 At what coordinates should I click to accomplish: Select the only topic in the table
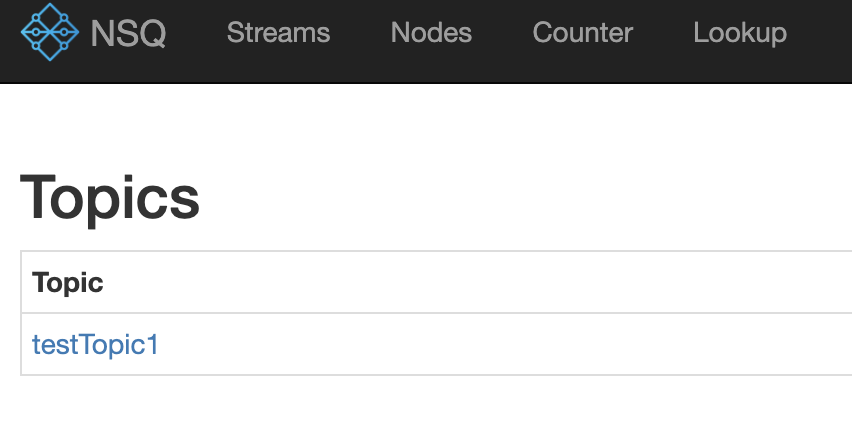[x=96, y=345]
